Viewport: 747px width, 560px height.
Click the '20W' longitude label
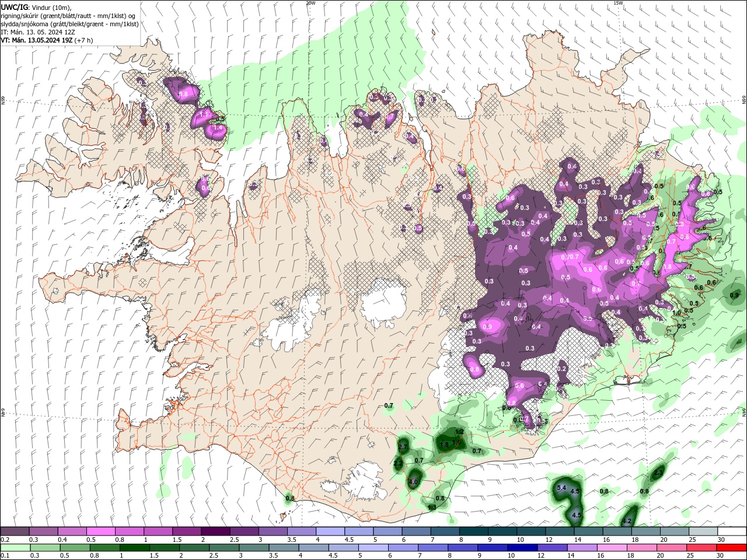(x=310, y=3)
